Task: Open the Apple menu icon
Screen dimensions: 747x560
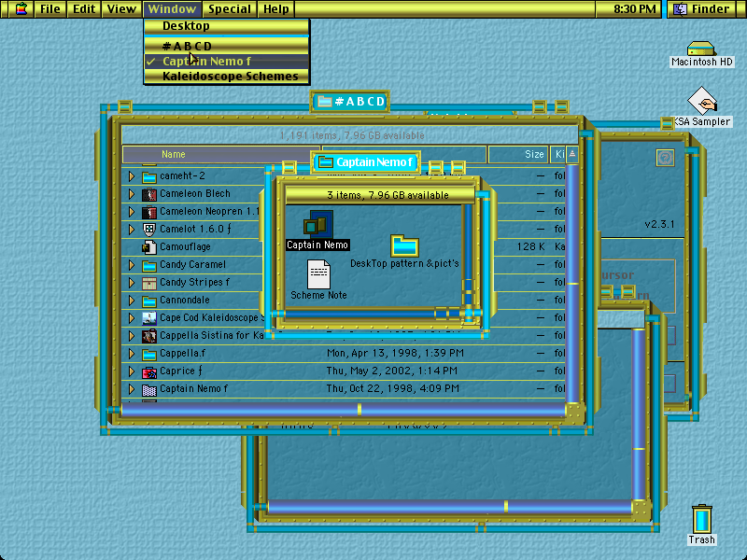Action: coord(21,8)
